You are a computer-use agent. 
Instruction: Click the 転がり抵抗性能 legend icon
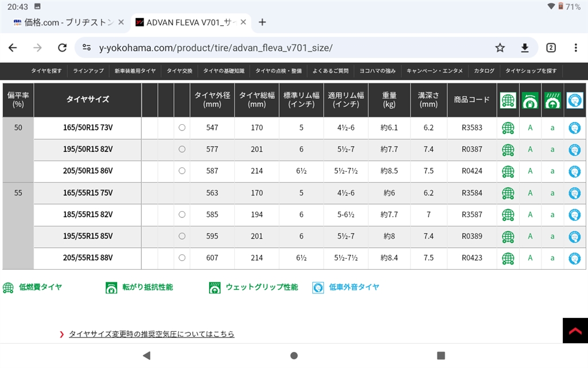click(x=111, y=287)
